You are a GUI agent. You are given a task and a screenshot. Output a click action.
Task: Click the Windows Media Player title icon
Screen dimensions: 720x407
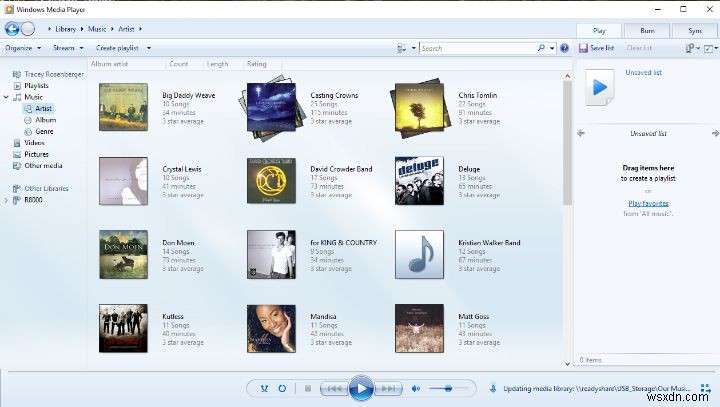9,9
